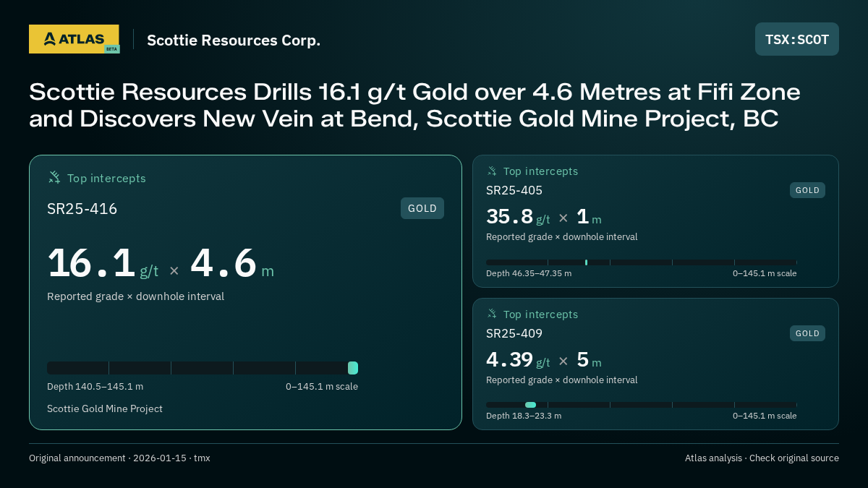The width and height of the screenshot is (868, 488).
Task: Click the 'Top intercepts' heading in SR25-405 card
Action: (x=541, y=171)
